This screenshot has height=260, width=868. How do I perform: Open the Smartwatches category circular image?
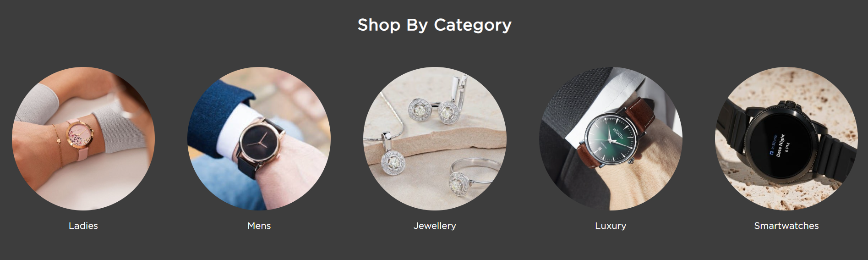point(786,138)
